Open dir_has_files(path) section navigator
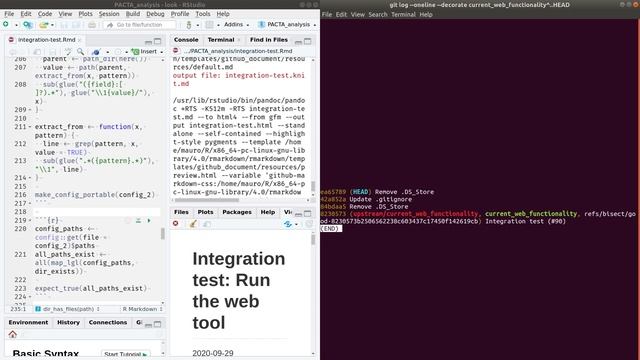This screenshot has width=640, height=360. [67, 309]
